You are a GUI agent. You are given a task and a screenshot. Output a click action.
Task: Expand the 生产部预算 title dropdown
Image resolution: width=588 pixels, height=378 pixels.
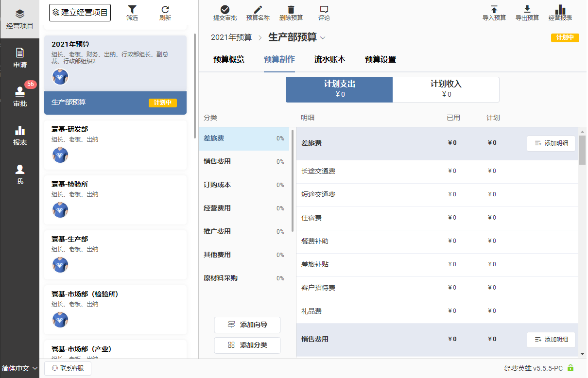[x=323, y=37]
